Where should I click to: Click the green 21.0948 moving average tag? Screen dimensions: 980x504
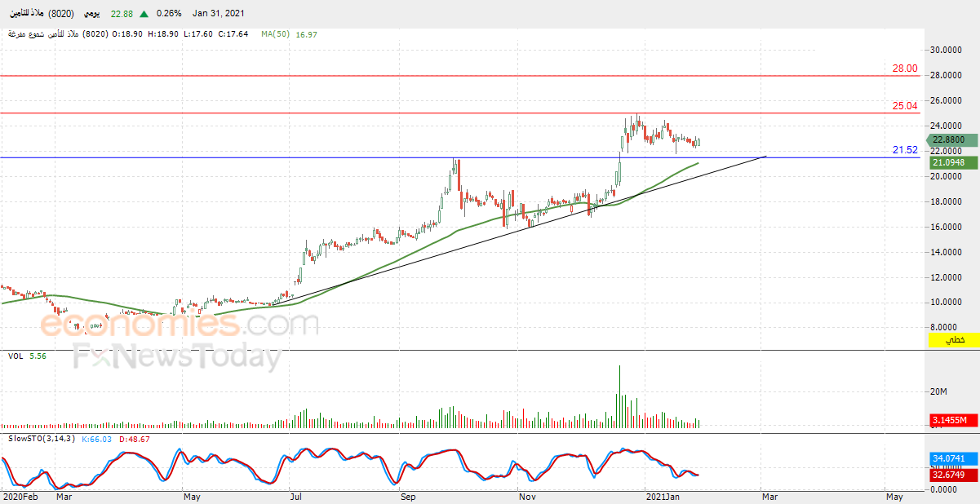[x=954, y=162]
